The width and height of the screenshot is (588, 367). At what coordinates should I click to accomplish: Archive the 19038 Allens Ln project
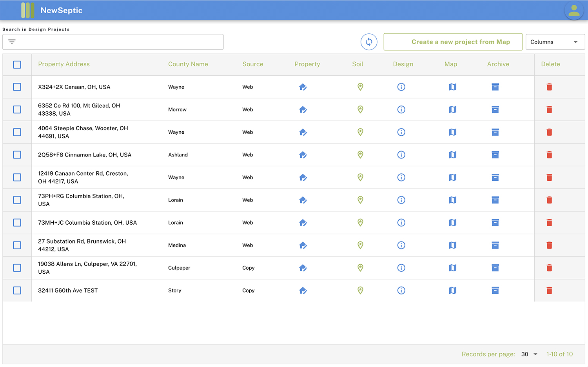point(495,268)
